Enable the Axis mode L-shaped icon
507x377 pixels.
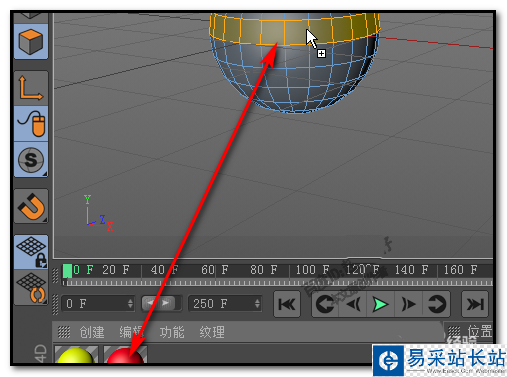pyautogui.click(x=31, y=88)
